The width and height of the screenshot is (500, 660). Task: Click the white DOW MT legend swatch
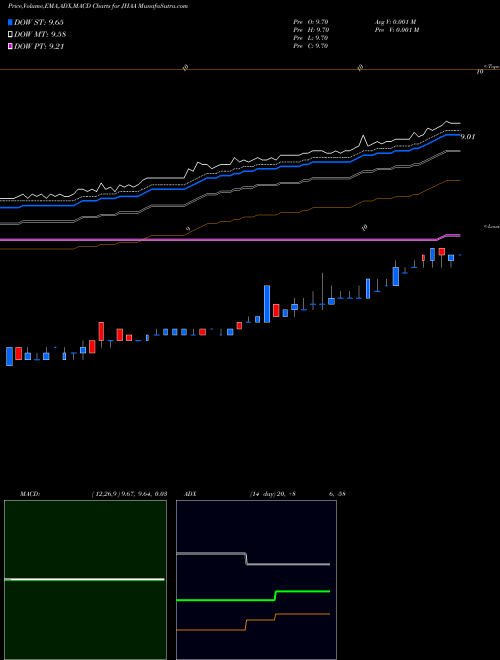click(x=11, y=35)
